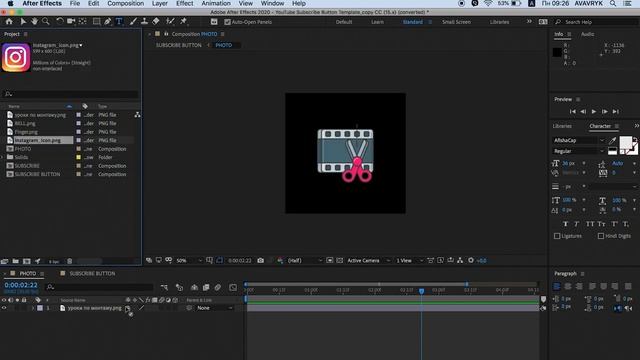Play the preview
Screen dimensions: 640x360
point(594,111)
